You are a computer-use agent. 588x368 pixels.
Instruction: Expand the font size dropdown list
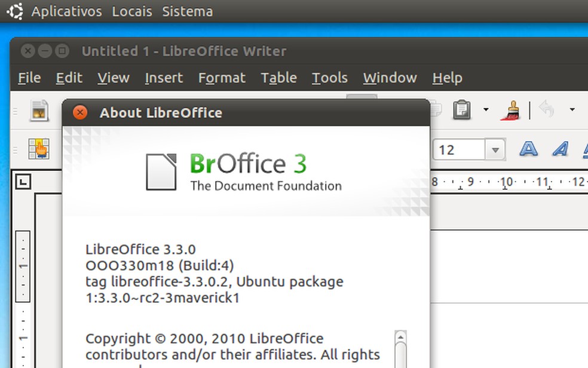pos(495,149)
